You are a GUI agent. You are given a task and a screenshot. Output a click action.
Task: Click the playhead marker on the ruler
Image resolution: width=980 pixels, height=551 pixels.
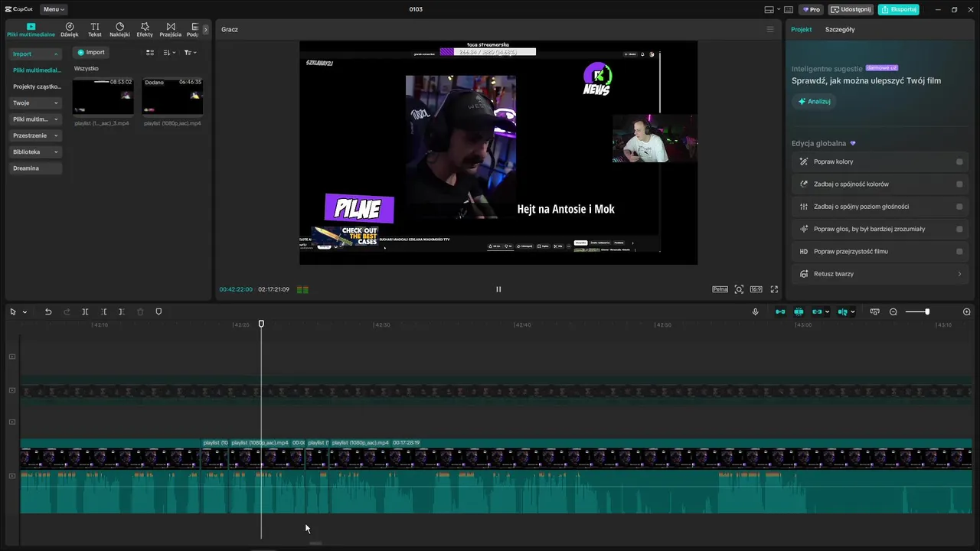pos(261,324)
